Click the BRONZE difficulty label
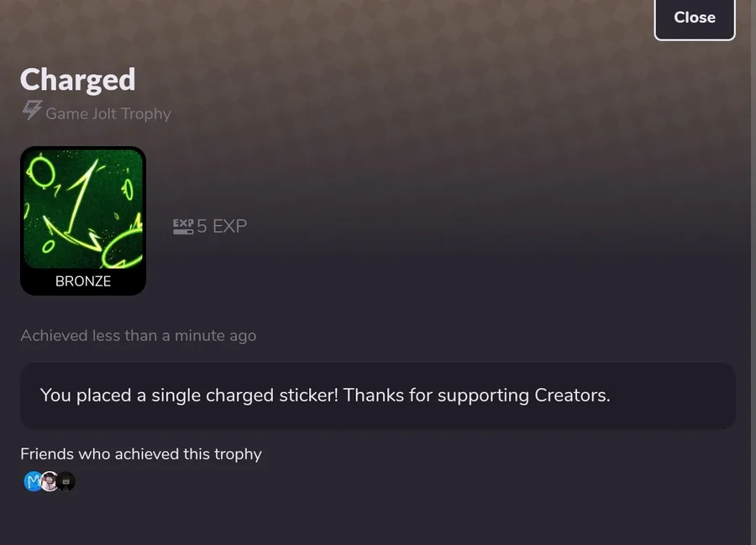This screenshot has height=545, width=756. click(x=83, y=281)
